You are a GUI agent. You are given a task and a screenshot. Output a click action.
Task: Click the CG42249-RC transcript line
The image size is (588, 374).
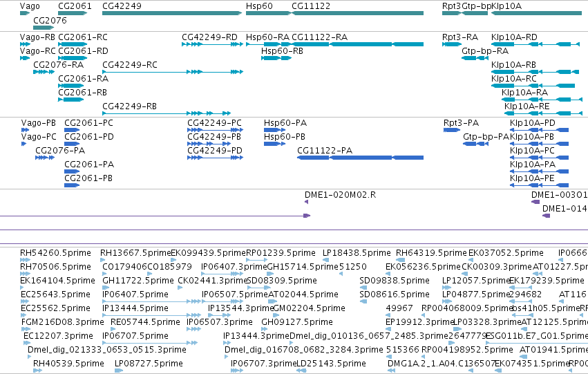(x=173, y=72)
